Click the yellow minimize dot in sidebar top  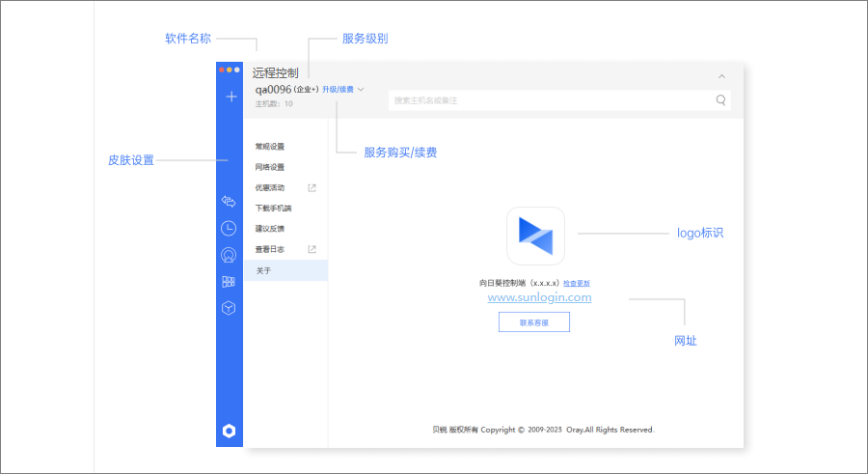(230, 70)
